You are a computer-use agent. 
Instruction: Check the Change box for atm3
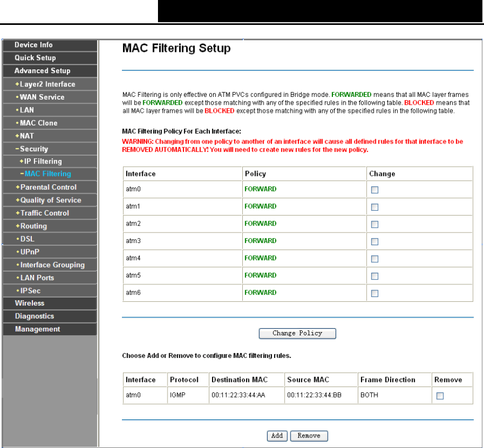375,241
